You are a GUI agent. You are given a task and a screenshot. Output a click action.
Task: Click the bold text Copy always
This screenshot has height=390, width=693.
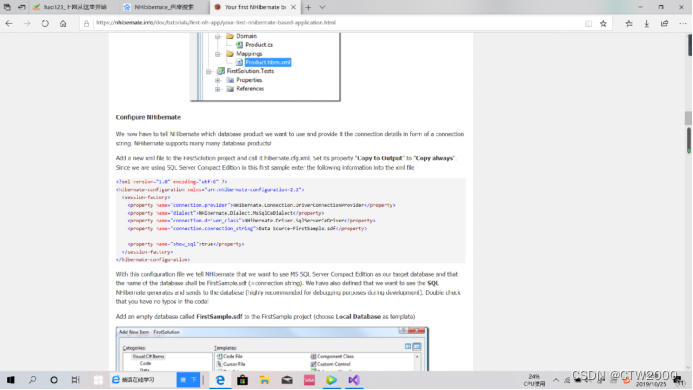tap(434, 158)
